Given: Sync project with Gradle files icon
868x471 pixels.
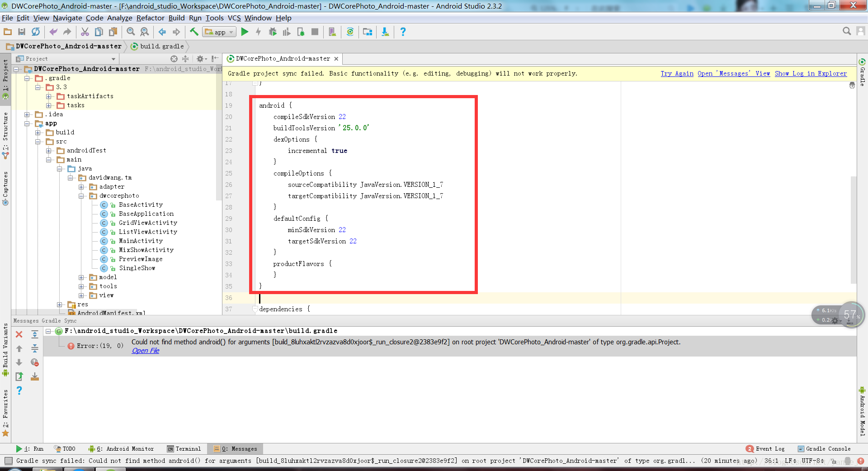Looking at the screenshot, I should click(350, 32).
